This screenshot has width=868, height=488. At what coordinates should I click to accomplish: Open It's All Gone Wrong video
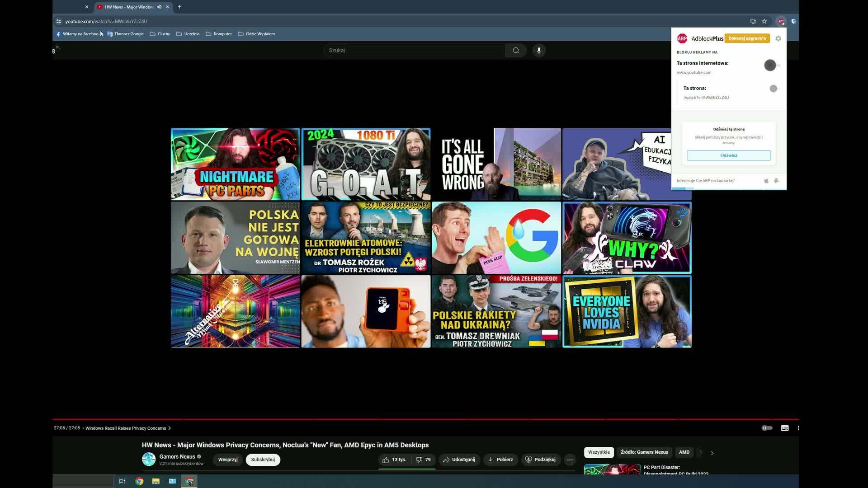[496, 164]
